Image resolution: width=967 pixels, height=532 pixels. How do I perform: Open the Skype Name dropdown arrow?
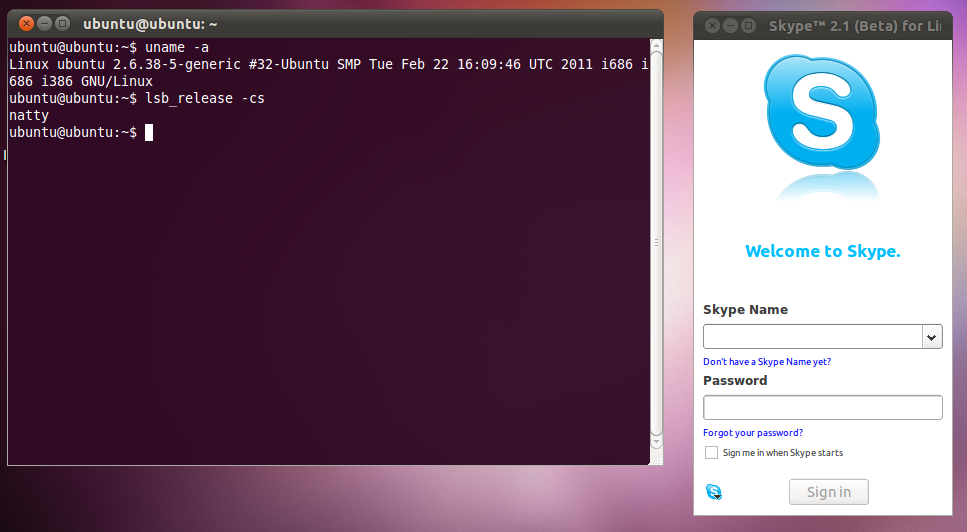pyautogui.click(x=932, y=337)
